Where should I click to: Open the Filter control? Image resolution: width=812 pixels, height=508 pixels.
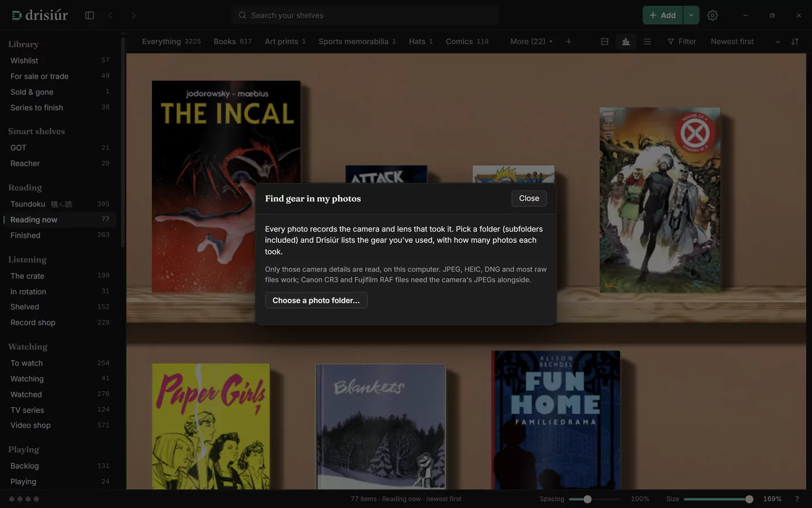(x=681, y=42)
